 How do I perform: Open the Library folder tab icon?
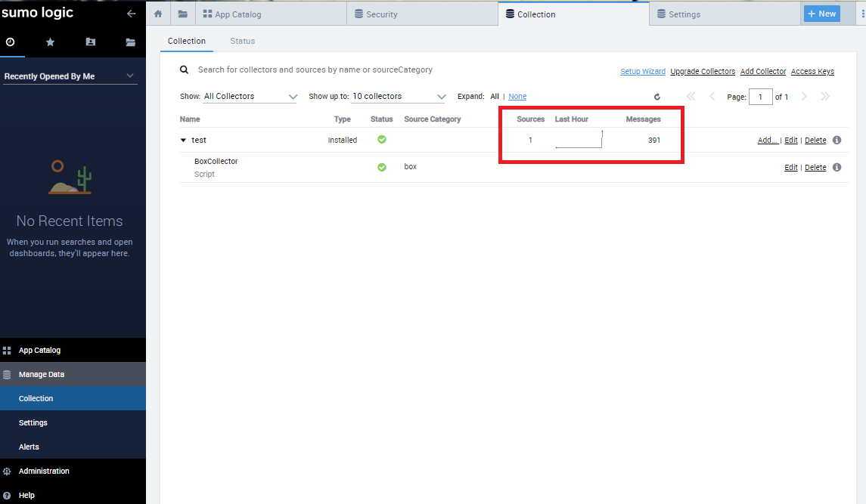point(183,14)
